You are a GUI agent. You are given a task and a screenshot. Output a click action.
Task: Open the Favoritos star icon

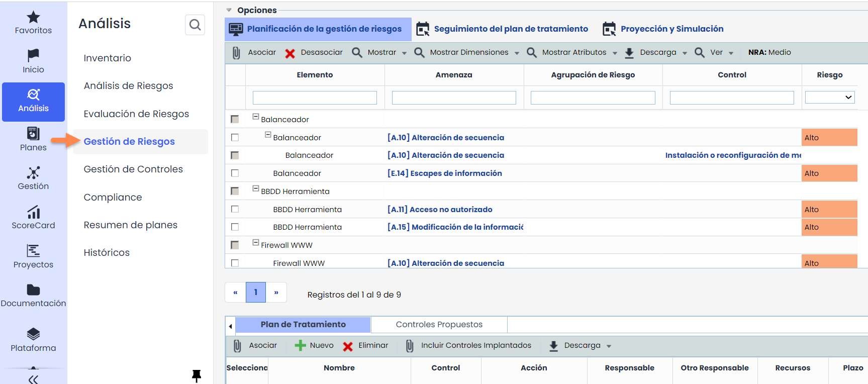click(33, 18)
